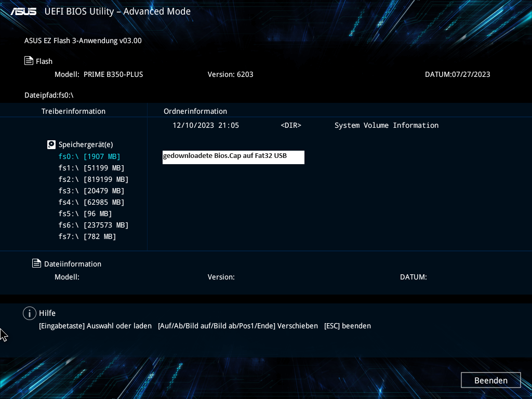Click the ASUS logo

point(23,11)
